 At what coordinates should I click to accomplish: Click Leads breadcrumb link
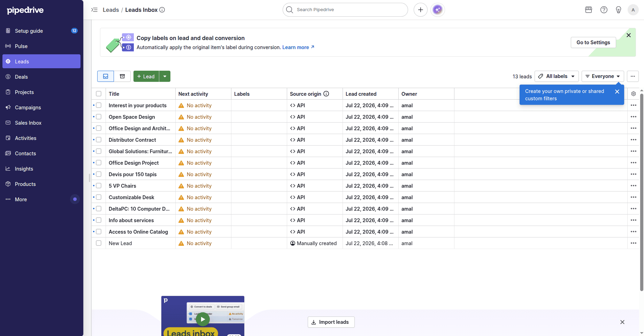[111, 10]
